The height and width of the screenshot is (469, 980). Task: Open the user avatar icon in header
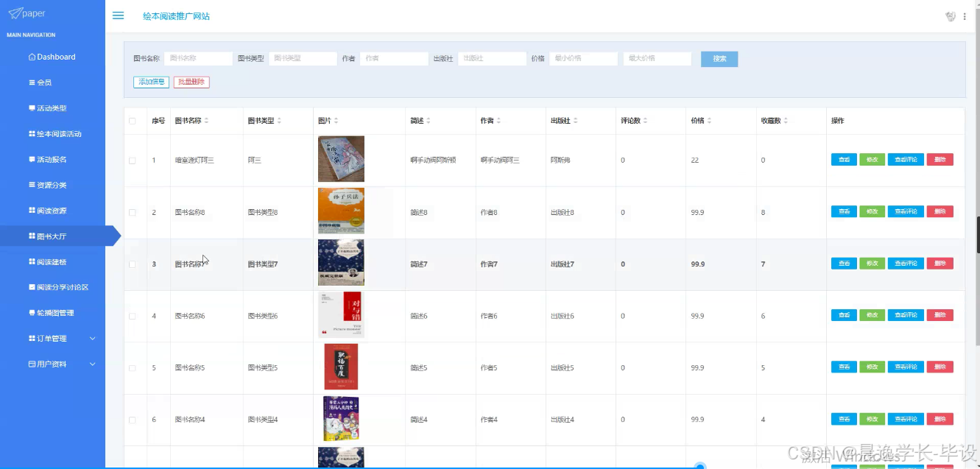[x=951, y=16]
